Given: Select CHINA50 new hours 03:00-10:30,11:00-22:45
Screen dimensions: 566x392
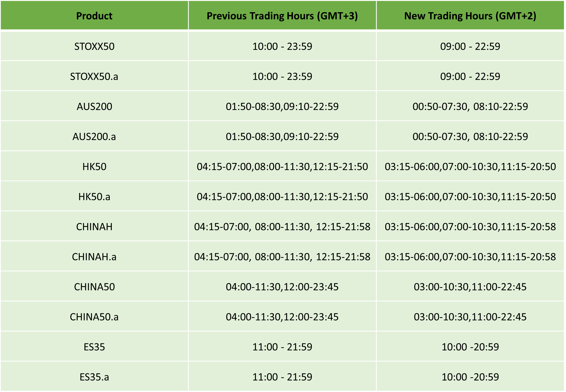Looking at the screenshot, I should click(470, 287).
